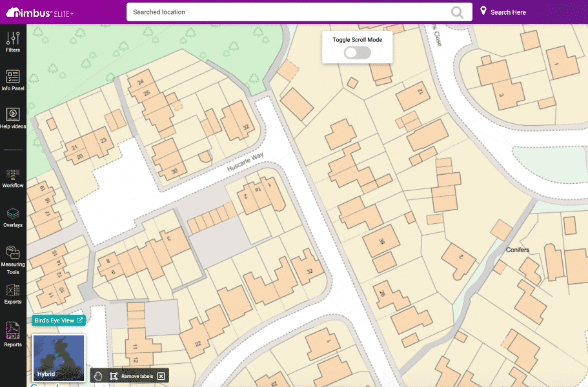Click the Help videos icon
The width and height of the screenshot is (588, 387).
click(13, 120)
